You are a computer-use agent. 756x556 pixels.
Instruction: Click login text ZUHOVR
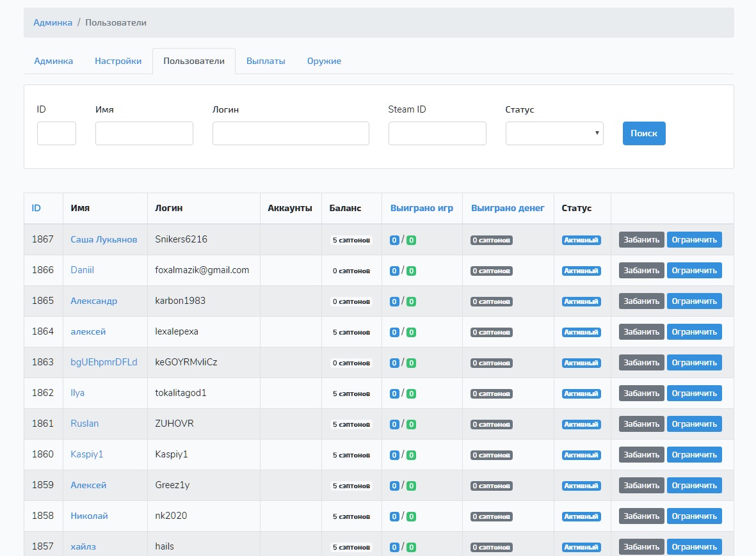pyautogui.click(x=174, y=424)
